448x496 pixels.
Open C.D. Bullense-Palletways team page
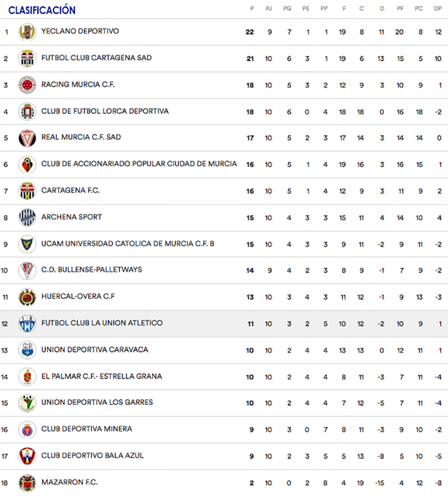coord(92,269)
